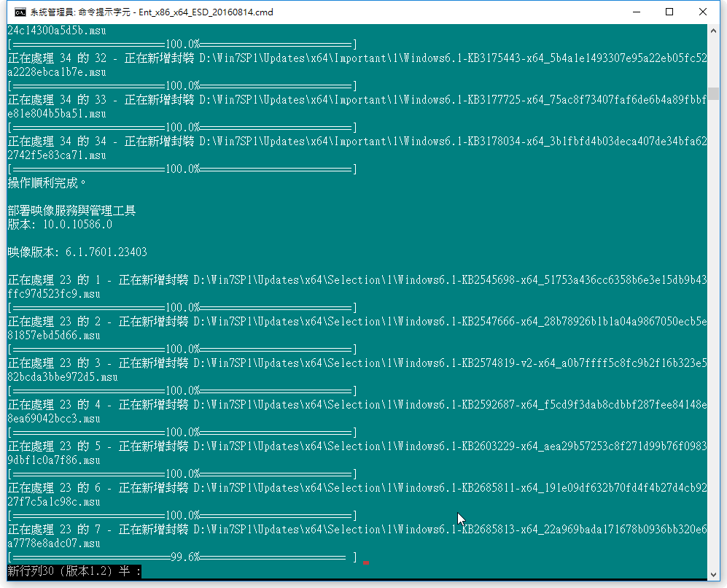The image size is (727, 588).
Task: Click the file name a2228ebca1b7e.msu
Action: [57, 72]
